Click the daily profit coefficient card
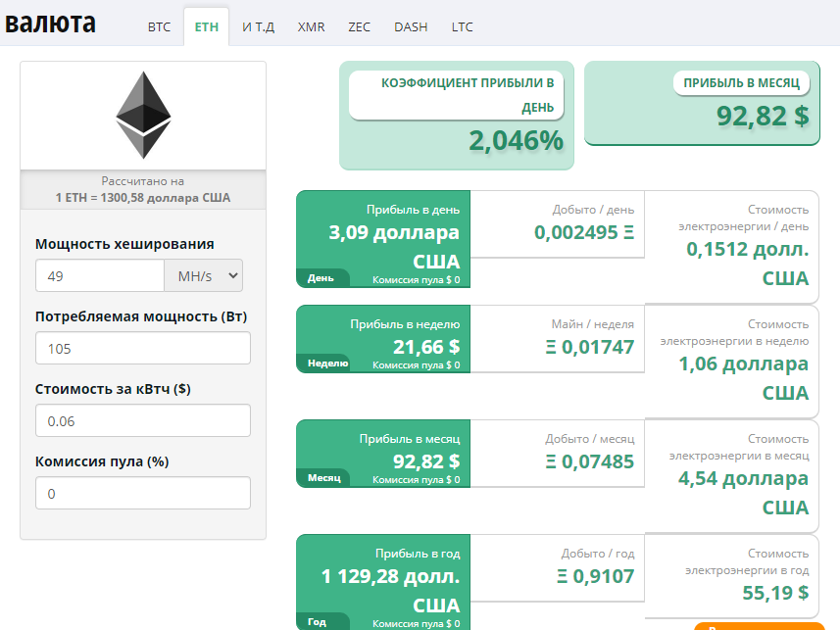This screenshot has height=630, width=840. click(x=456, y=115)
